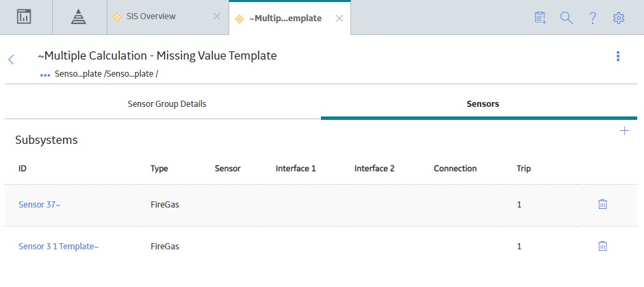644x287 pixels.
Task: Open the asset hierarchy pyramid icon
Action: (x=78, y=17)
